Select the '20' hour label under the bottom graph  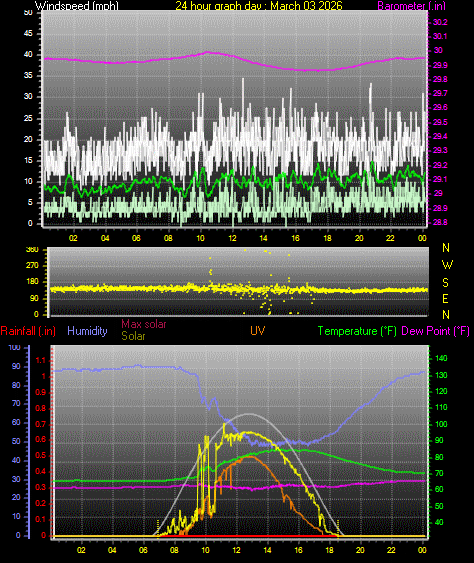click(x=360, y=550)
